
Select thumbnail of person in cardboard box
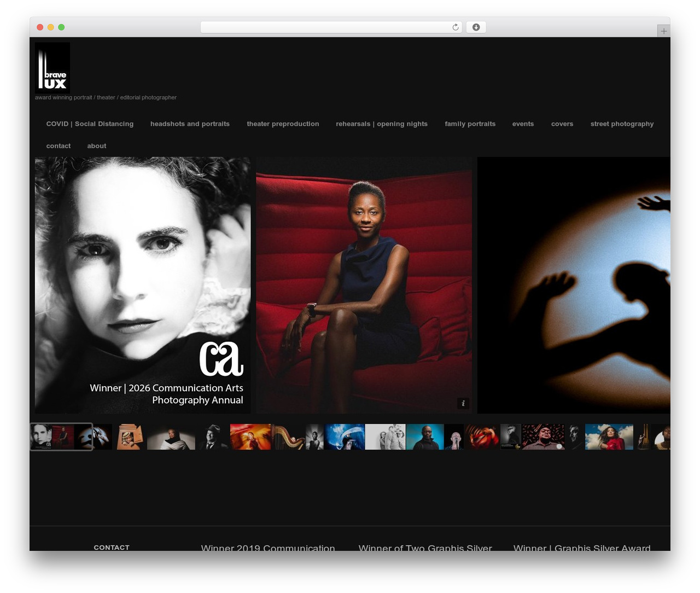(x=130, y=437)
